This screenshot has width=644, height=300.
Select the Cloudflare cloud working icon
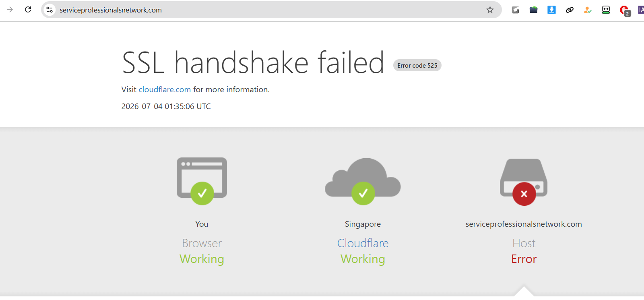[363, 181]
